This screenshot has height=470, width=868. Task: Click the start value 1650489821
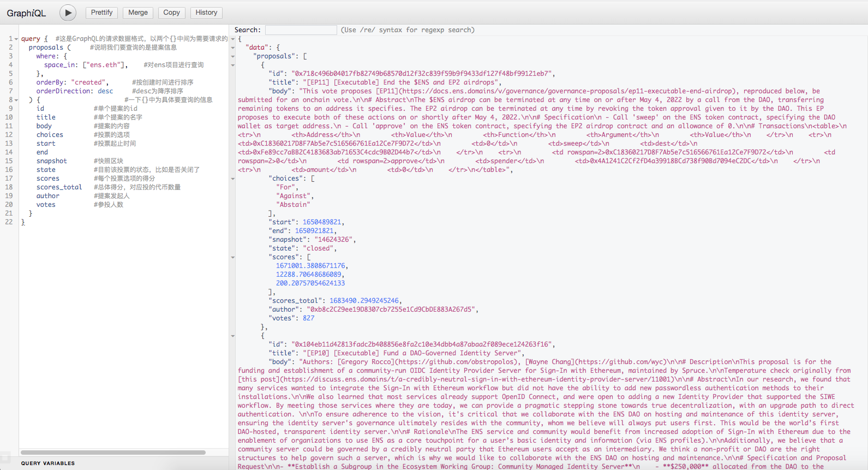[x=322, y=222]
